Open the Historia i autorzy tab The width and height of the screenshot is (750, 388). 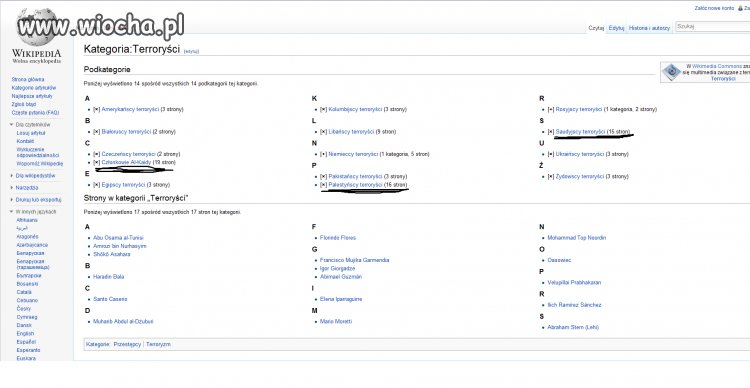[x=649, y=28]
